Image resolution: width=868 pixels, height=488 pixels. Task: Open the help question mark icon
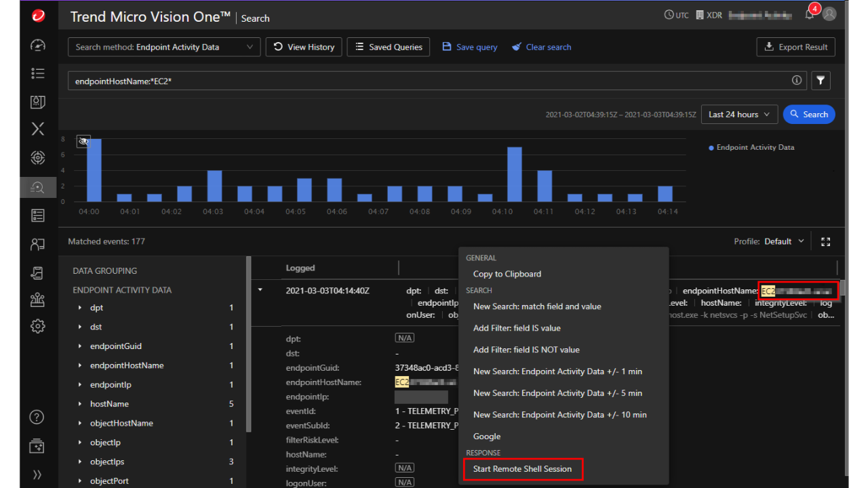38,417
